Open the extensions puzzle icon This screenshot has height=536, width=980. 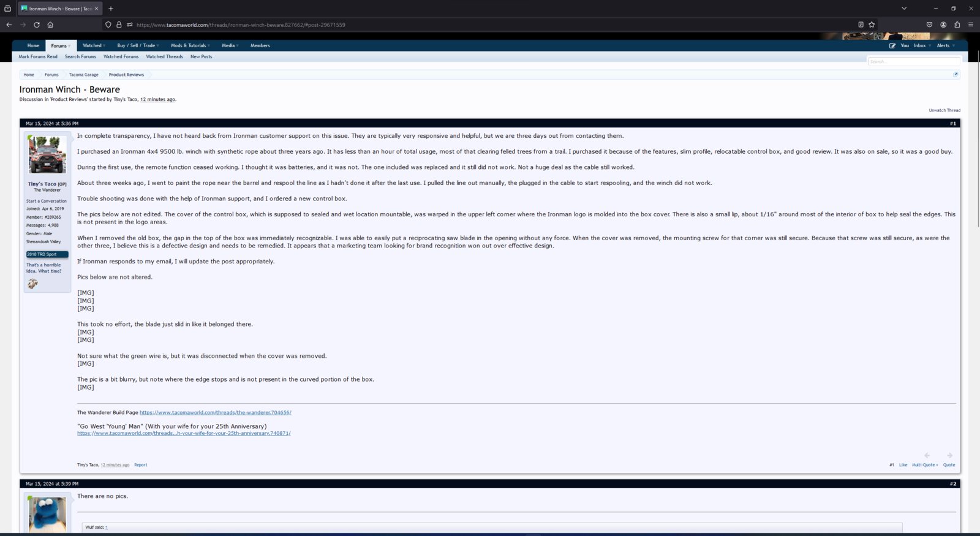[957, 25]
